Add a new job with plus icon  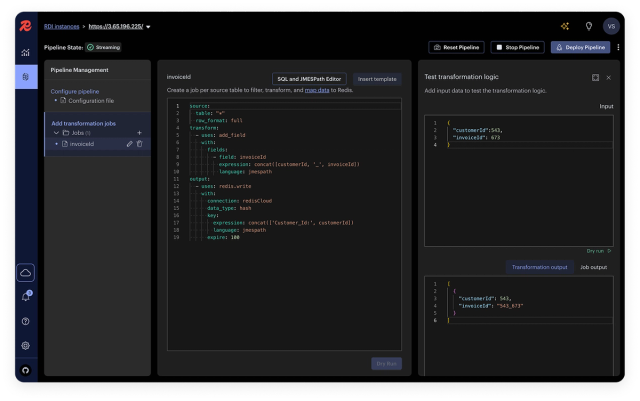[x=140, y=133]
